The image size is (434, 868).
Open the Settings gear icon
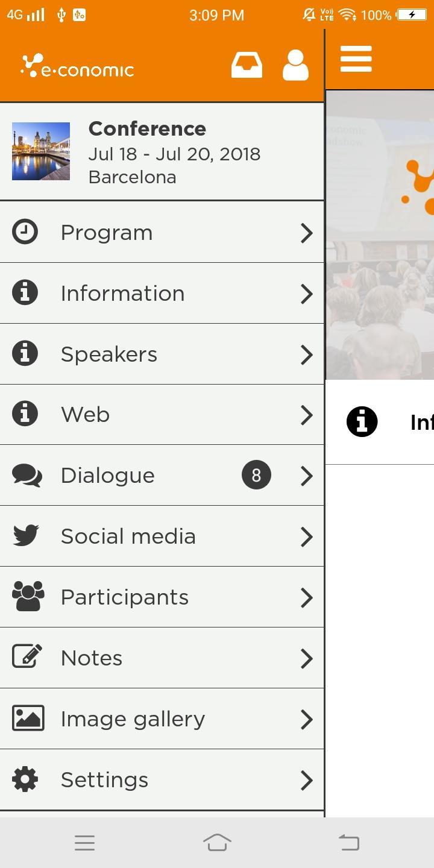(x=25, y=779)
